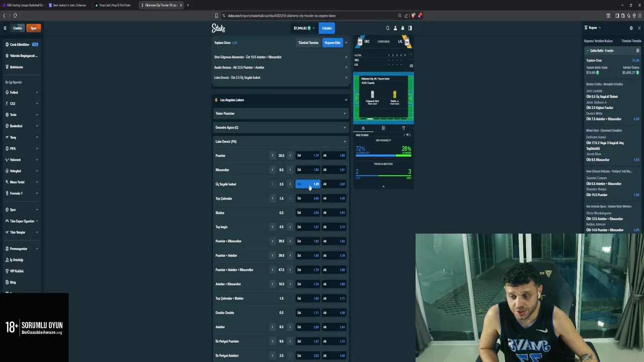Viewport: 644px width, 362px height.
Task: Open a new browser tab
Action: [188, 5]
